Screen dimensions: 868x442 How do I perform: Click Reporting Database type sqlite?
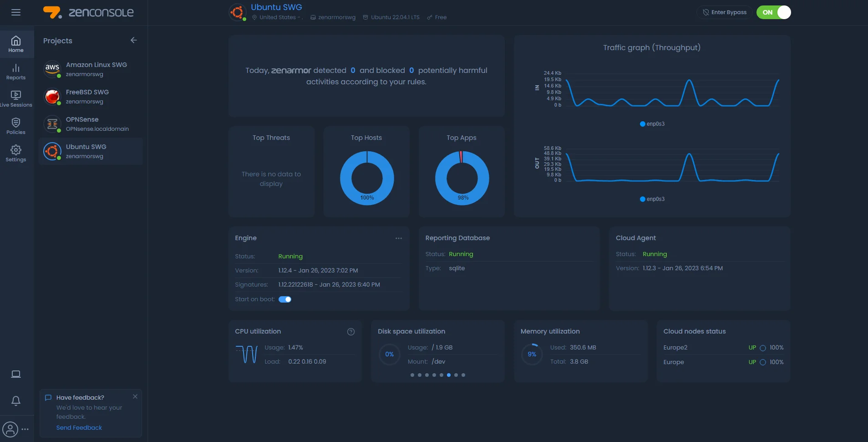click(x=457, y=268)
